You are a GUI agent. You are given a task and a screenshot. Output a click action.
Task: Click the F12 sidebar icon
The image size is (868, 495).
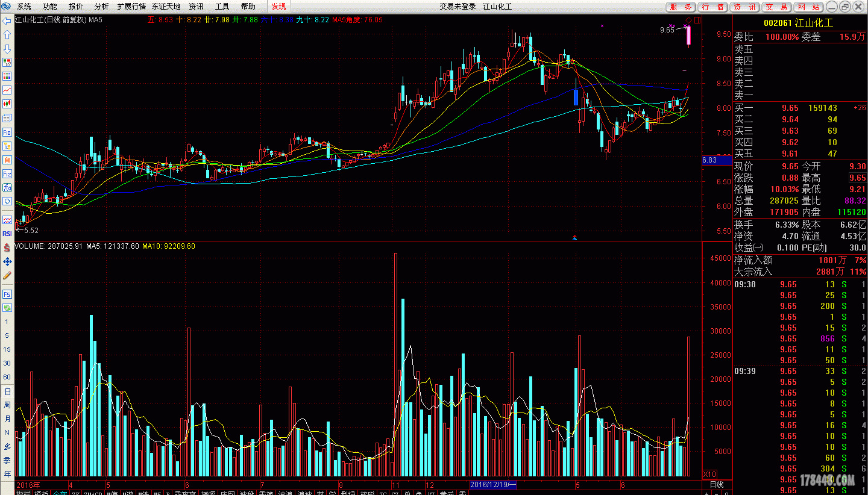point(7,173)
